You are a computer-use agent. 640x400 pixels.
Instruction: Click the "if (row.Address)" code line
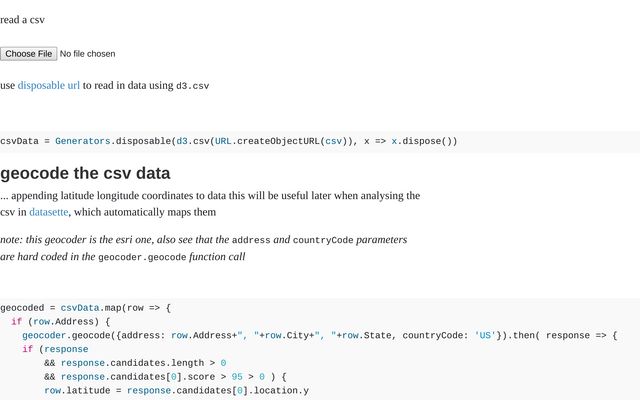coord(61,321)
